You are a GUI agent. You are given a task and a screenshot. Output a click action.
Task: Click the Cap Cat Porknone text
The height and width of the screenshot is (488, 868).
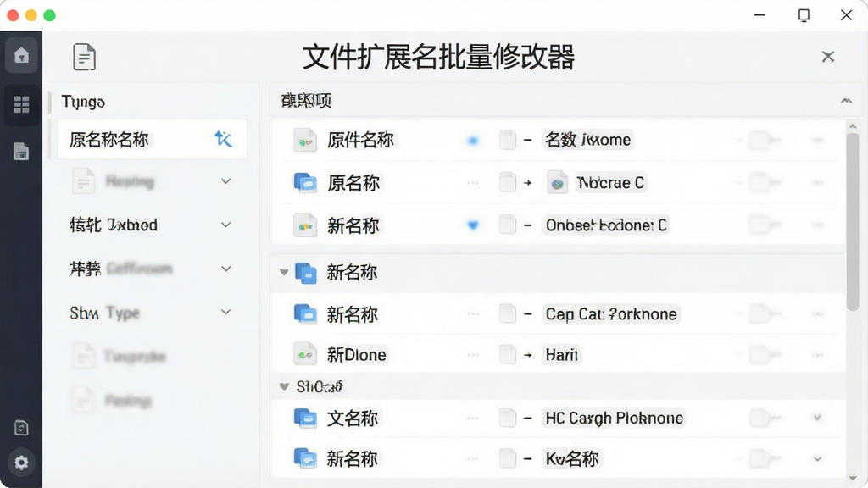[611, 313]
